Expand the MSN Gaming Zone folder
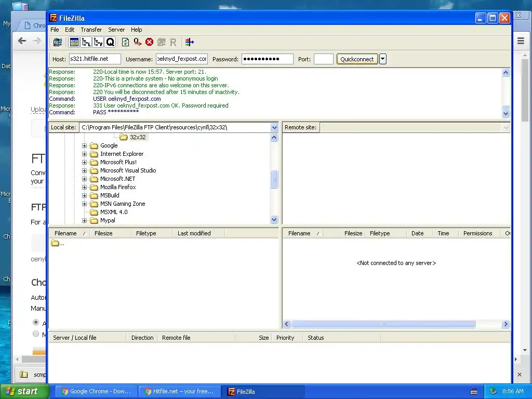This screenshot has width=532, height=399. [85, 204]
